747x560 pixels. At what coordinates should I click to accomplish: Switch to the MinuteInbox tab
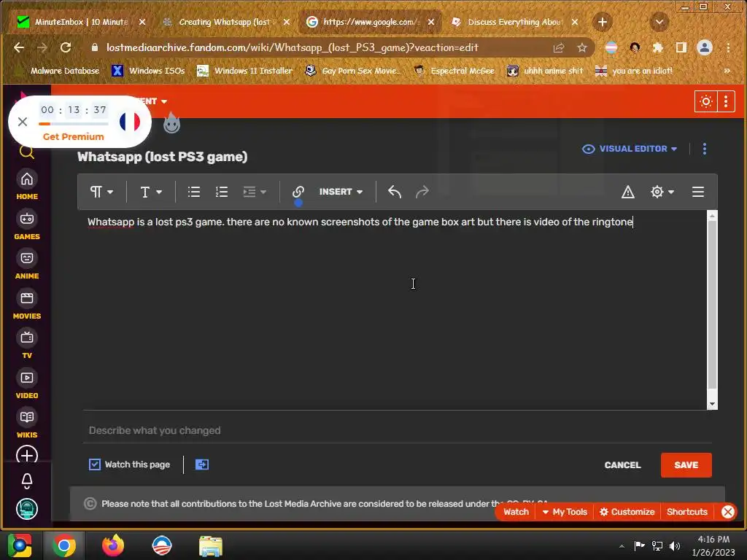[81, 22]
